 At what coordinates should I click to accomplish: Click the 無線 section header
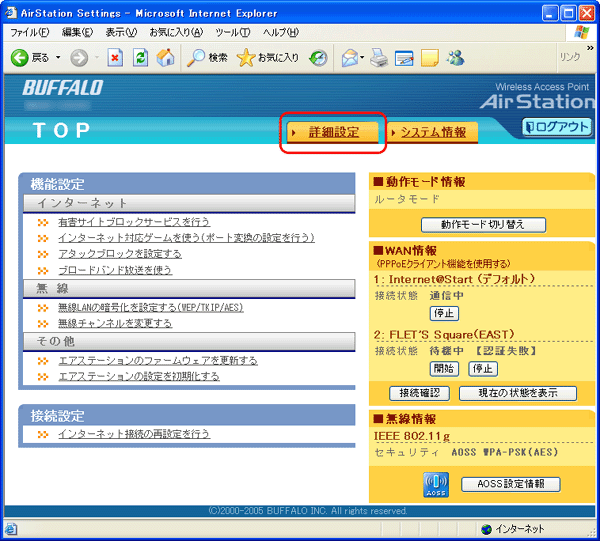click(189, 288)
